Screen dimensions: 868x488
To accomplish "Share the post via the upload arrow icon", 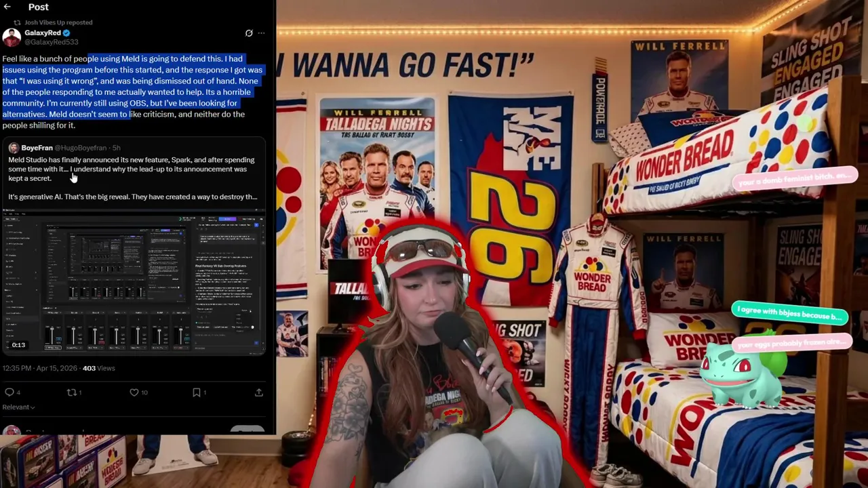I will coord(258,392).
